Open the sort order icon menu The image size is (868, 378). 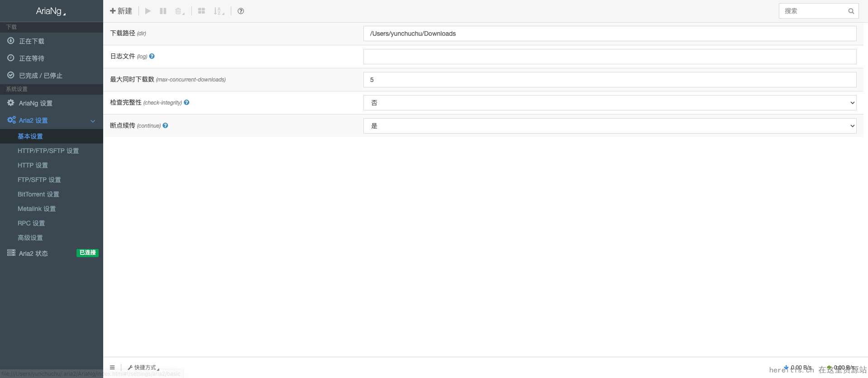tap(219, 11)
